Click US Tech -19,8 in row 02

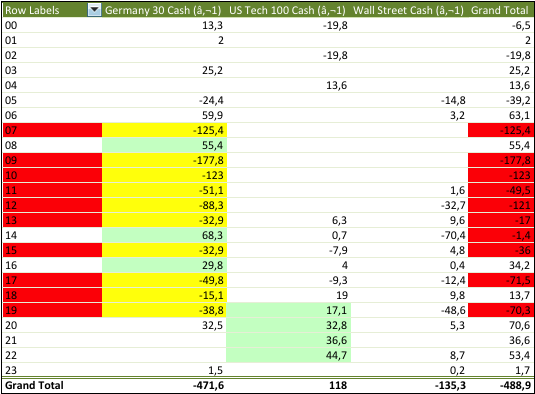click(x=289, y=55)
